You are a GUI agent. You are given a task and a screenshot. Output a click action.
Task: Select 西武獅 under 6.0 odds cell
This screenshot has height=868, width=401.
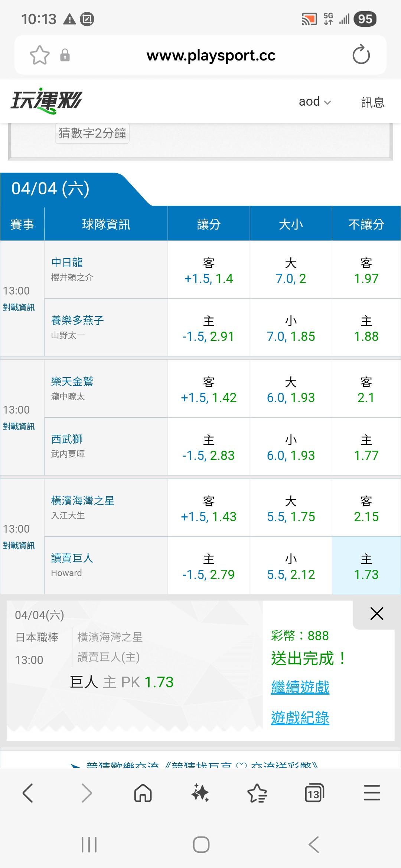[x=291, y=447]
